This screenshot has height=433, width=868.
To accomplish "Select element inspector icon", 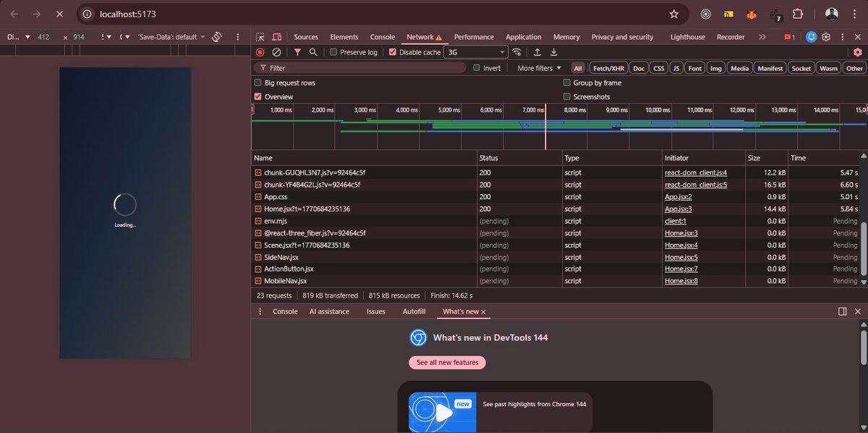I will [x=260, y=37].
